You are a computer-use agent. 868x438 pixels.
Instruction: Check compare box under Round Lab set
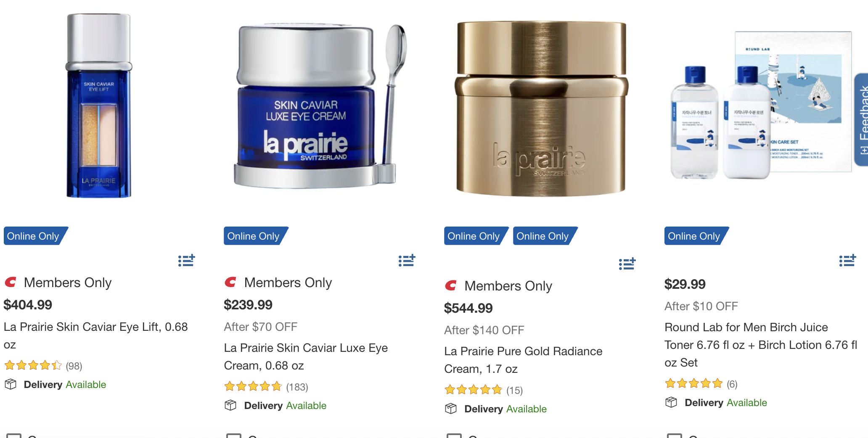(x=675, y=435)
